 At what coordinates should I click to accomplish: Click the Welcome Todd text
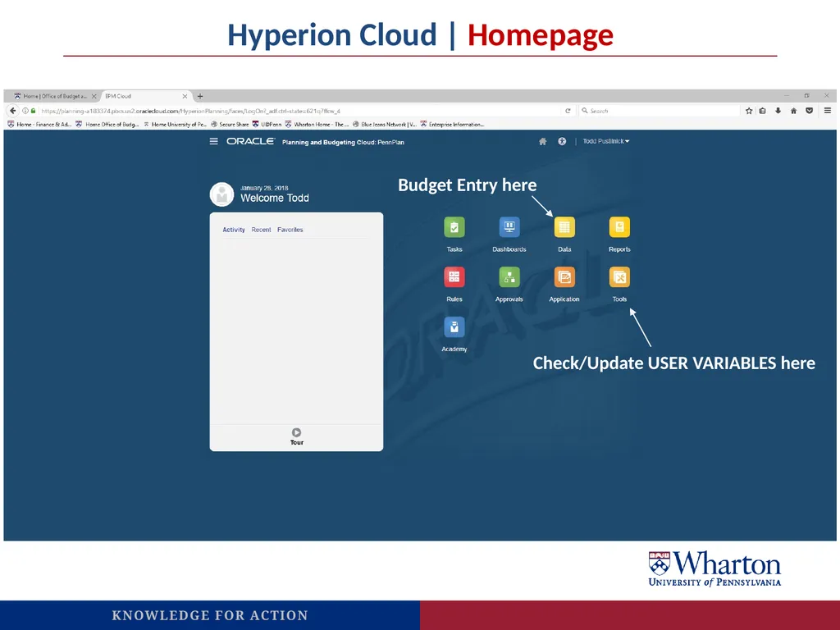[275, 199]
